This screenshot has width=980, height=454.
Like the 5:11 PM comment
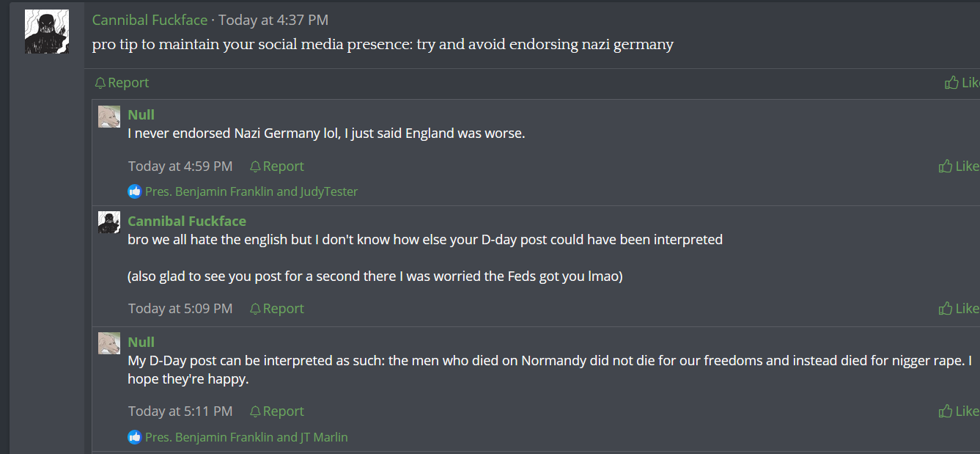946,411
